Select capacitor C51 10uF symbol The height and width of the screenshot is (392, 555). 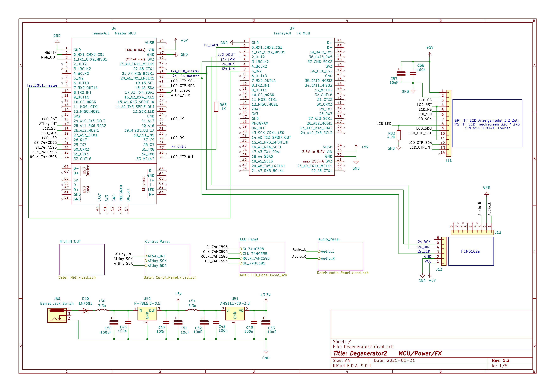pos(178,322)
